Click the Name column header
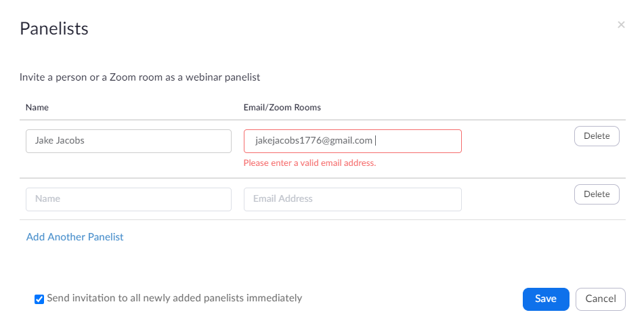 tap(37, 107)
